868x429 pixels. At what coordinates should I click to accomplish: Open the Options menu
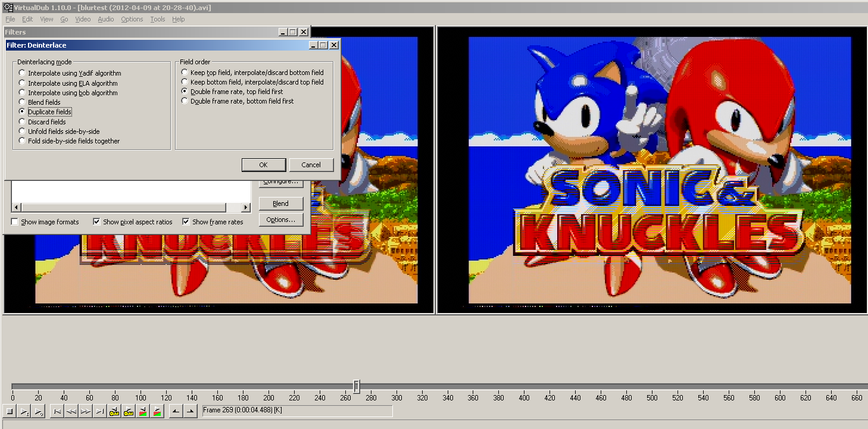coord(132,19)
